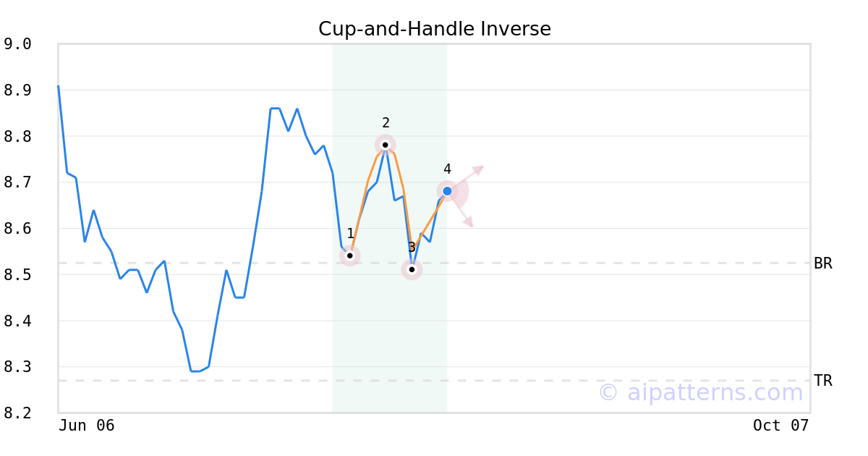
Task: Click the 8.7 y-axis price label
Action: 17,182
